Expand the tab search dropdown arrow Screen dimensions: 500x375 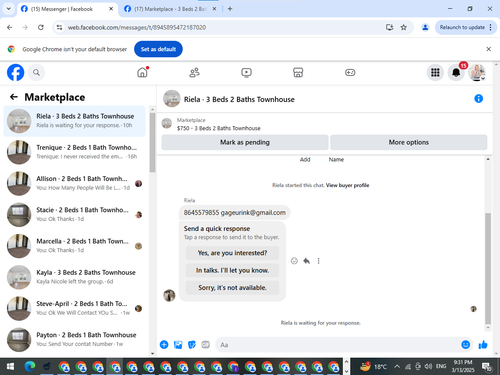click(x=9, y=9)
